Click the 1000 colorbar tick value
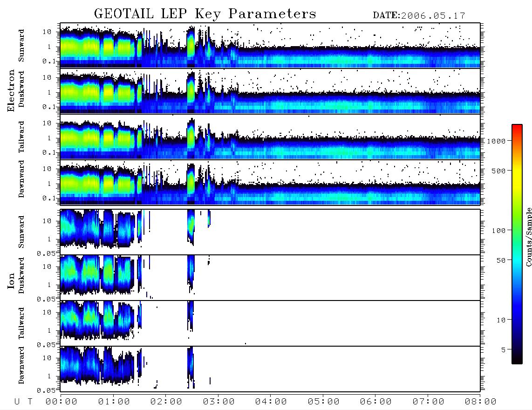Image resolution: width=532 pixels, height=410 pixels. [x=497, y=141]
